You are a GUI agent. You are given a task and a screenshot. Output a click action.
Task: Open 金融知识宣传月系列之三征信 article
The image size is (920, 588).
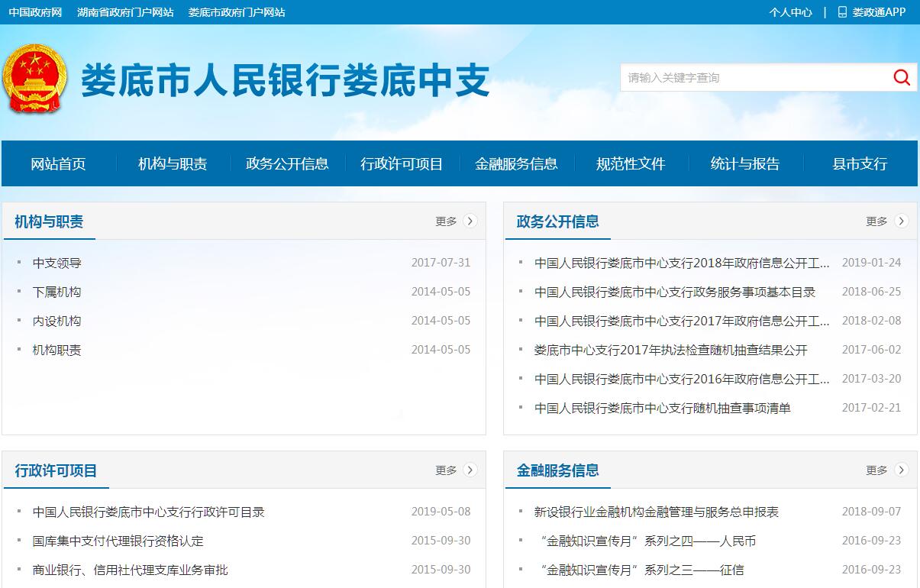click(641, 570)
